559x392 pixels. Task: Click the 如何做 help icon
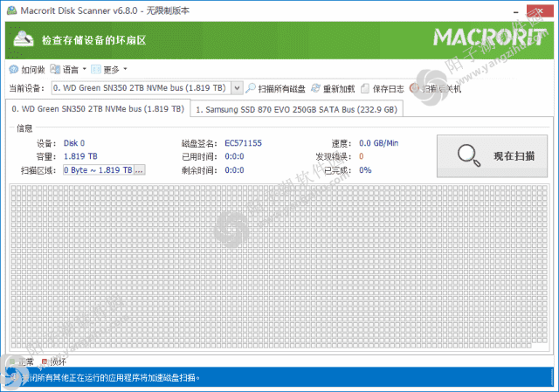[x=14, y=70]
